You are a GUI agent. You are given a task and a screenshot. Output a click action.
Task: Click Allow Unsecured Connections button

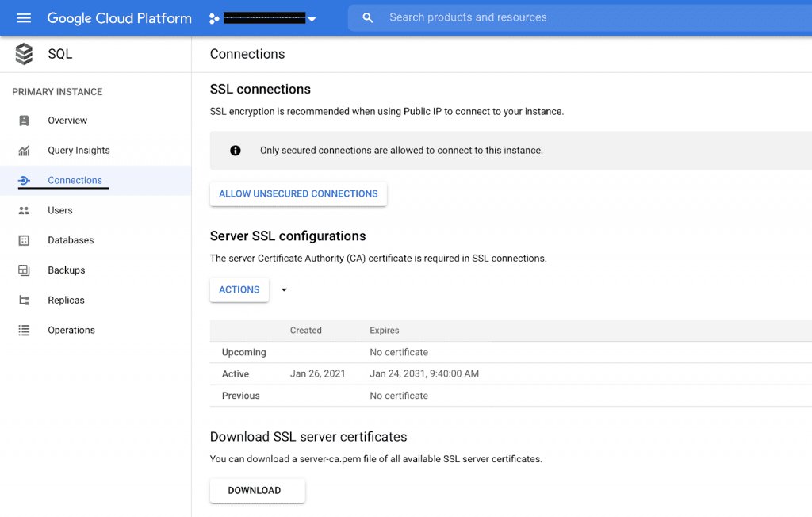[x=298, y=194]
